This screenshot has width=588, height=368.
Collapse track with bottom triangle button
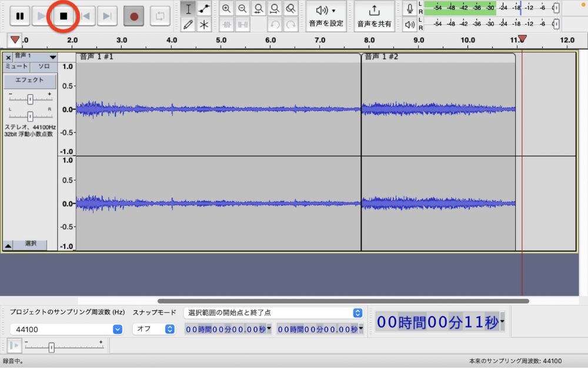tap(8, 246)
